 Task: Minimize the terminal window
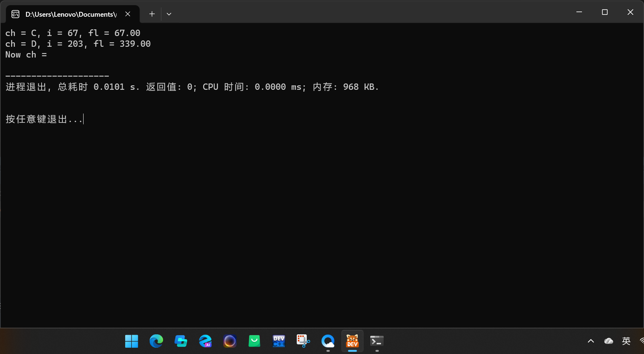[579, 12]
